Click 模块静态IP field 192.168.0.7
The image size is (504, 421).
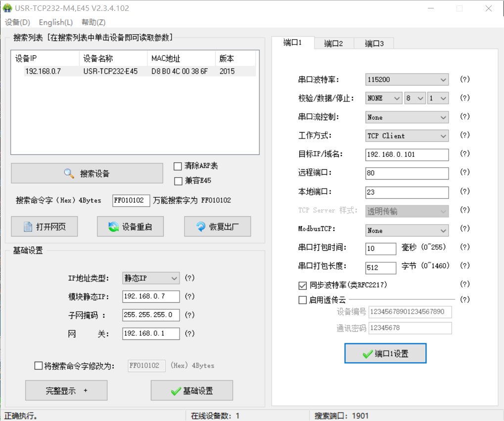click(151, 296)
